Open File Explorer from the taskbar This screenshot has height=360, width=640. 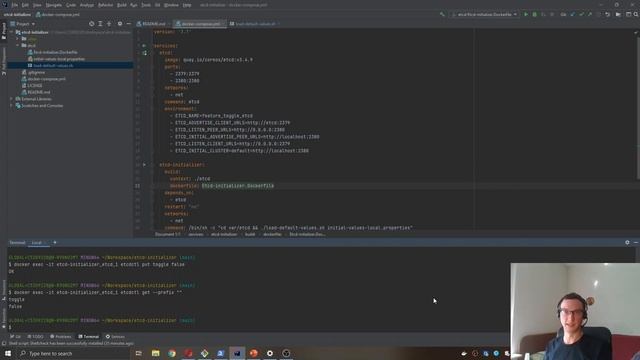click(156, 353)
